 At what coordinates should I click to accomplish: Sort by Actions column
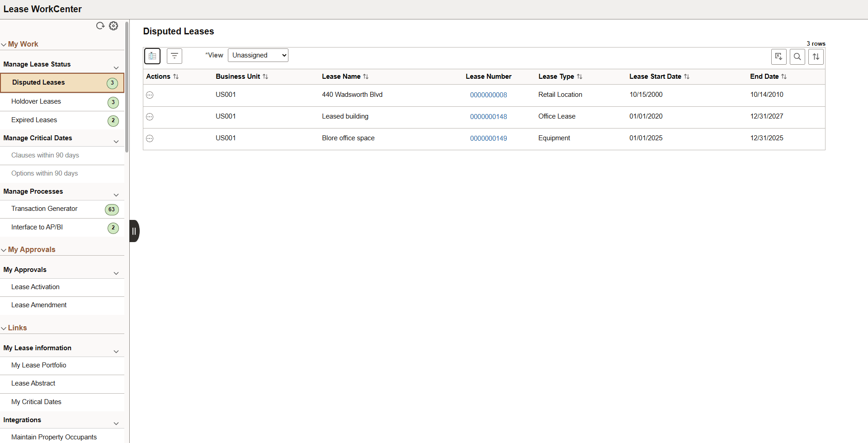click(176, 77)
